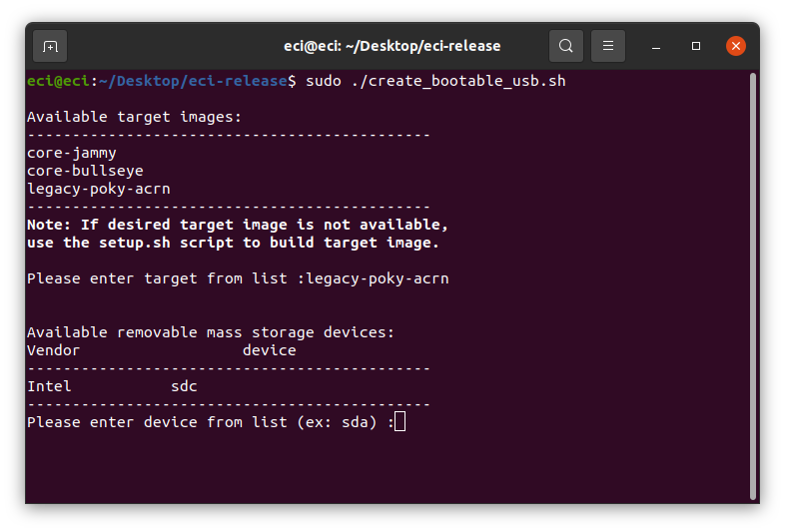The image size is (785, 532).
Task: Click the core-bullseye image entry
Action: coord(85,171)
